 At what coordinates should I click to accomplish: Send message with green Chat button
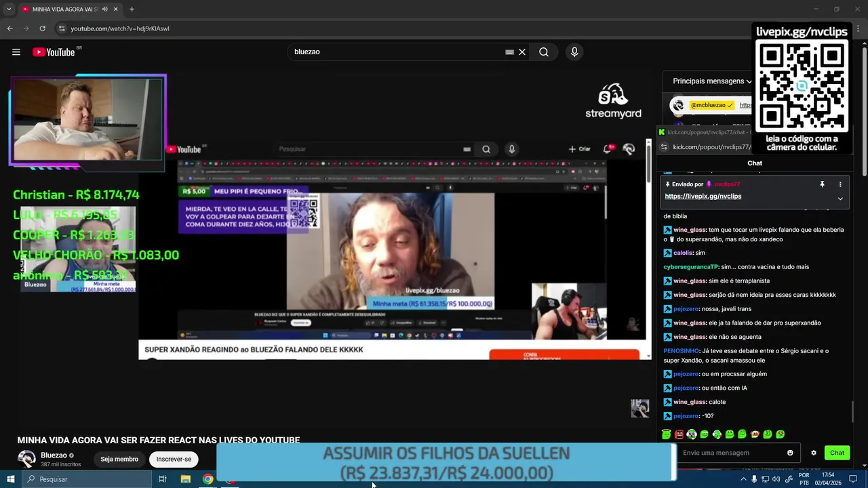click(837, 453)
